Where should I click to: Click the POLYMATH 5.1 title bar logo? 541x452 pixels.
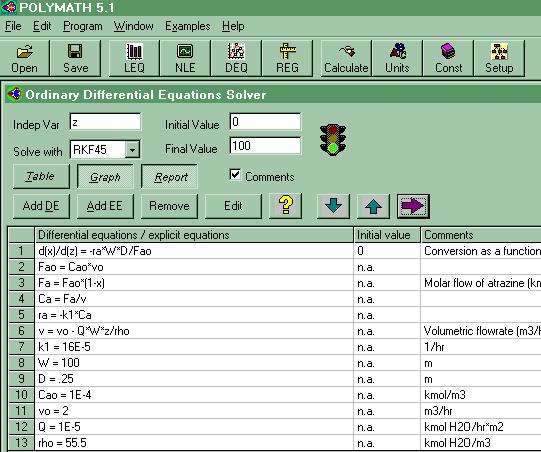click(x=9, y=7)
